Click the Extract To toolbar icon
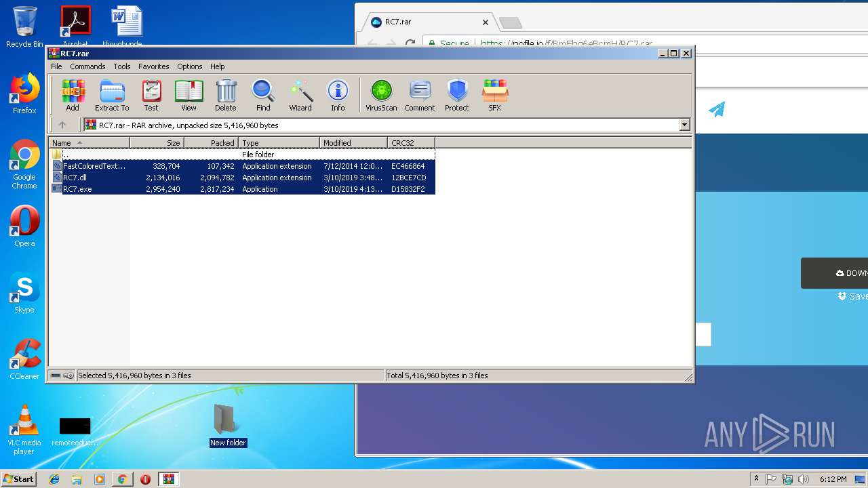Viewport: 868px width, 488px height. tap(112, 96)
